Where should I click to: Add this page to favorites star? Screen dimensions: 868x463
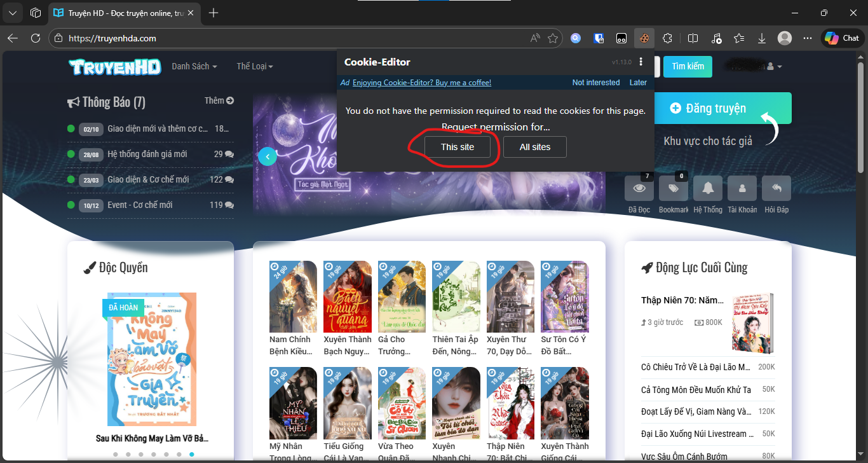(x=553, y=38)
